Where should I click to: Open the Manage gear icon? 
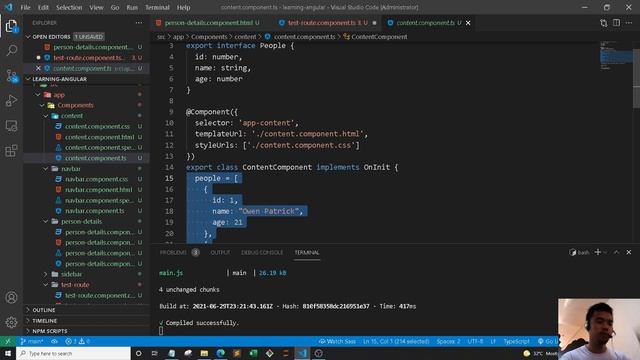(x=11, y=322)
